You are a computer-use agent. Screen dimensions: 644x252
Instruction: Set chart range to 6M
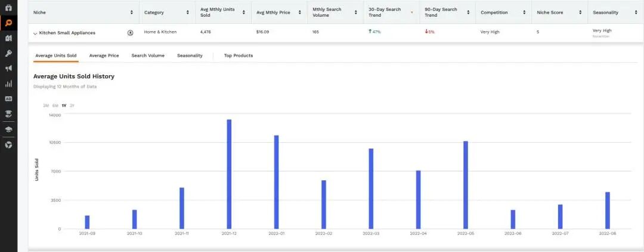click(55, 106)
